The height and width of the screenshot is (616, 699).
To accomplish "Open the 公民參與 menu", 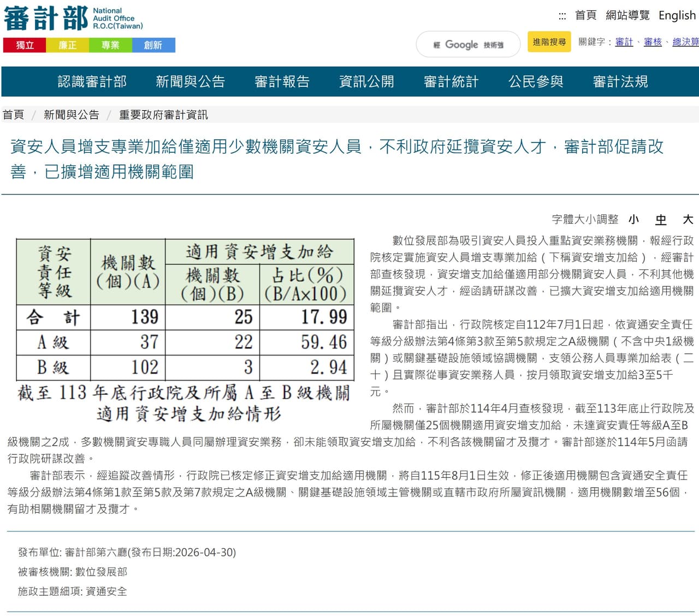I will [x=536, y=82].
